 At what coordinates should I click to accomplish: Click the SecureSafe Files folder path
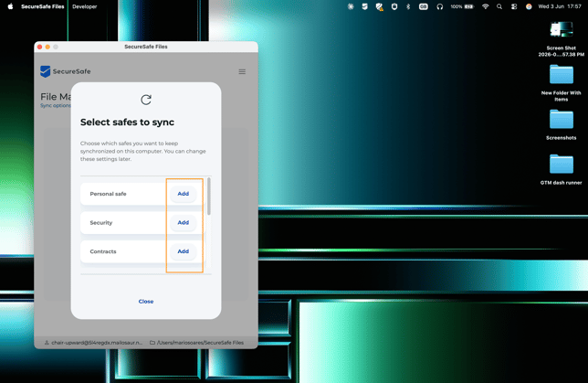coord(200,343)
